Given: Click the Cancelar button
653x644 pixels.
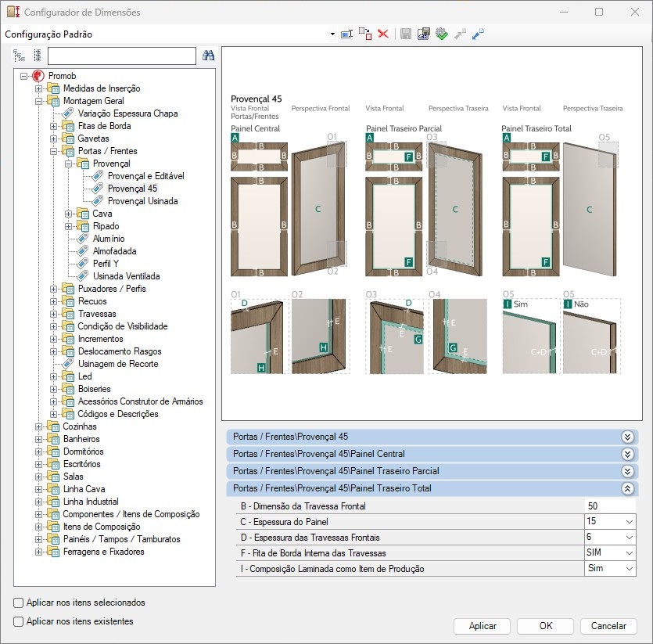Looking at the screenshot, I should point(608,626).
